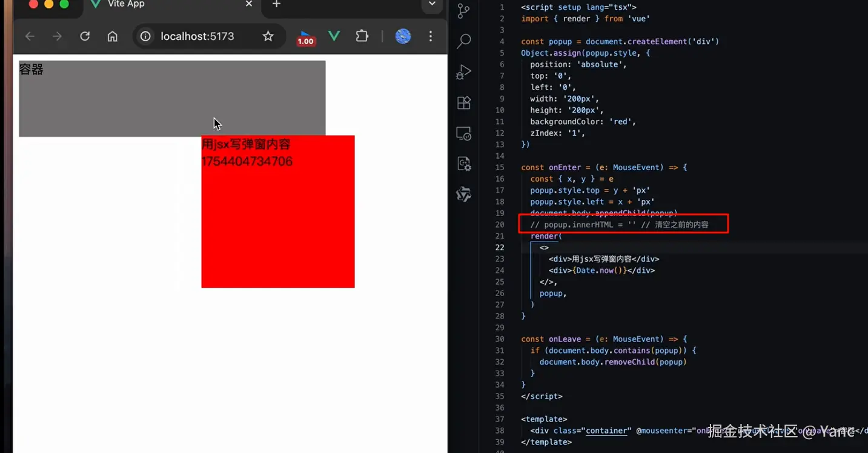Click position: 'absolute' code line
868x453 pixels.
click(x=578, y=65)
